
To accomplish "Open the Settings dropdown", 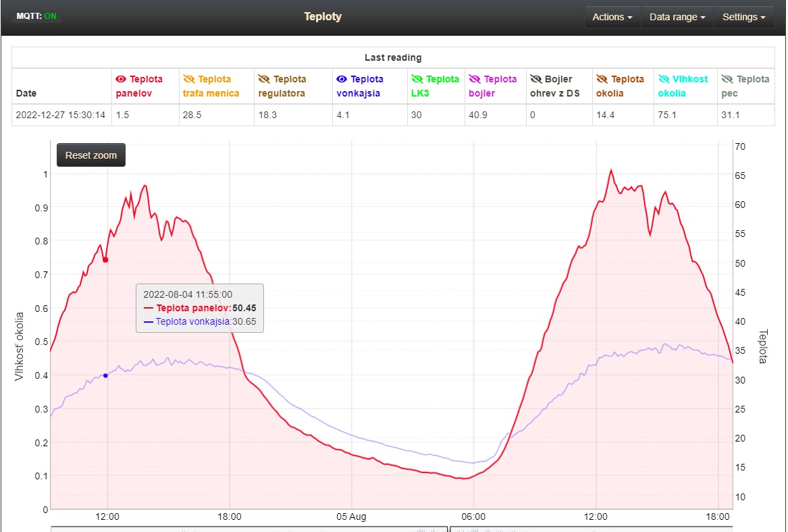I will pyautogui.click(x=743, y=17).
